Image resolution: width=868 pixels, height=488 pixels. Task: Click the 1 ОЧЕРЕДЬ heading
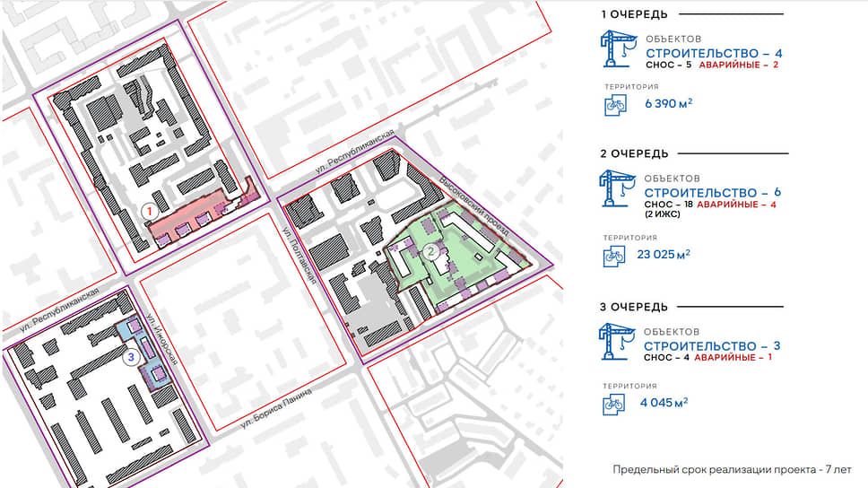pyautogui.click(x=633, y=14)
